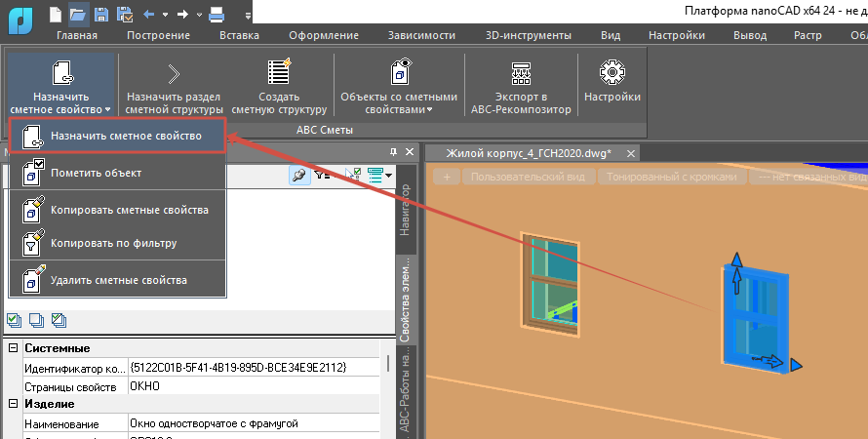The image size is (868, 439).
Task: Create a new document with the blank page icon
Action: pyautogui.click(x=56, y=14)
